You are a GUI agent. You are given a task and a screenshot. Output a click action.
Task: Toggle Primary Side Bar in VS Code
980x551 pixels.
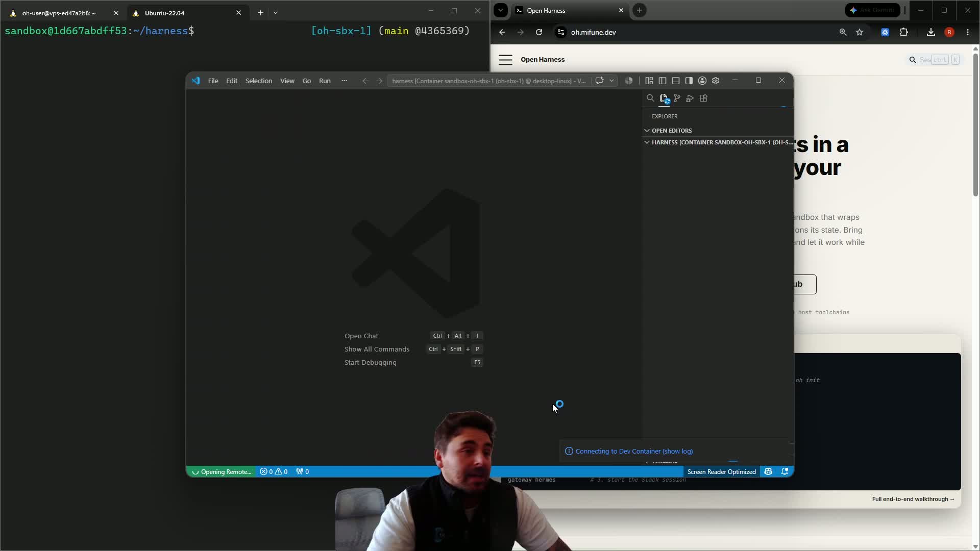point(663,81)
